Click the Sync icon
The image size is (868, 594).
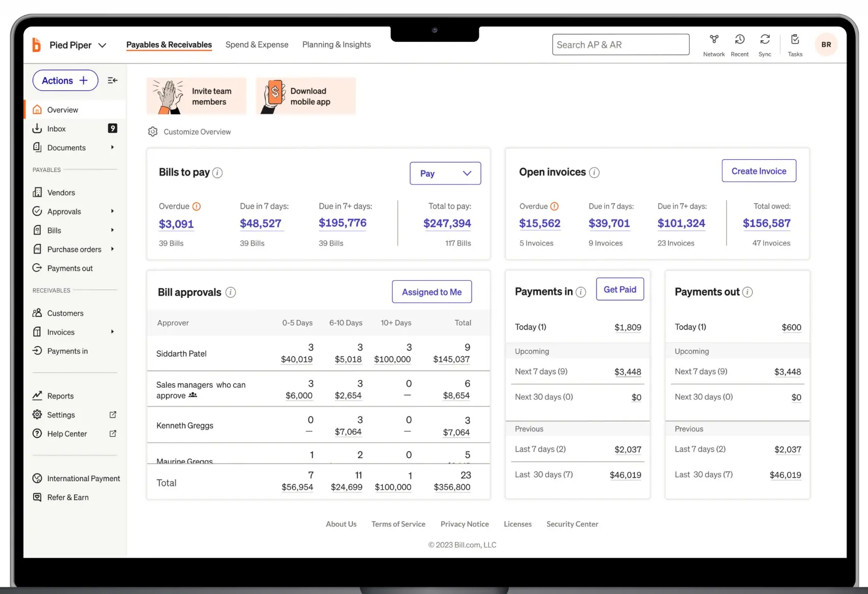click(765, 39)
